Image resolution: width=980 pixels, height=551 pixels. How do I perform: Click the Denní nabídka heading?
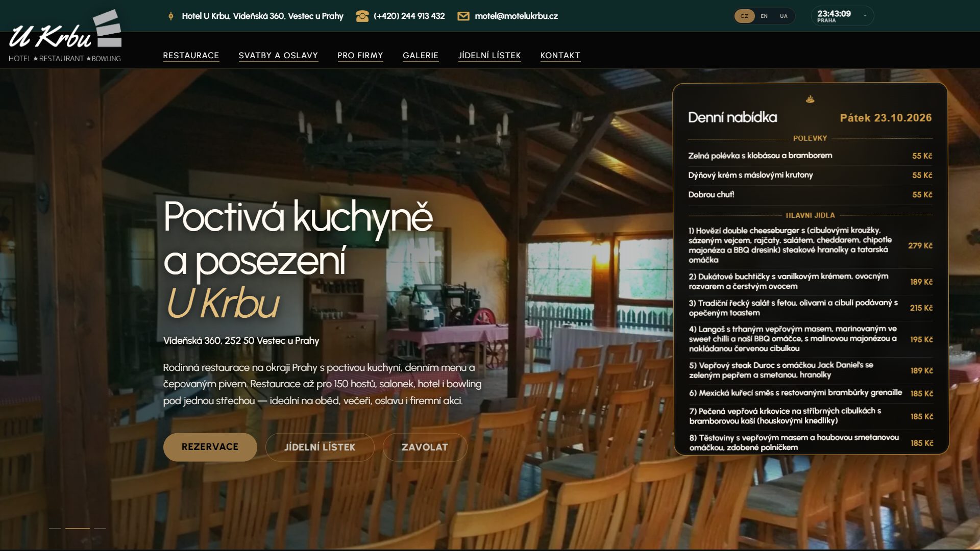pyautogui.click(x=732, y=117)
